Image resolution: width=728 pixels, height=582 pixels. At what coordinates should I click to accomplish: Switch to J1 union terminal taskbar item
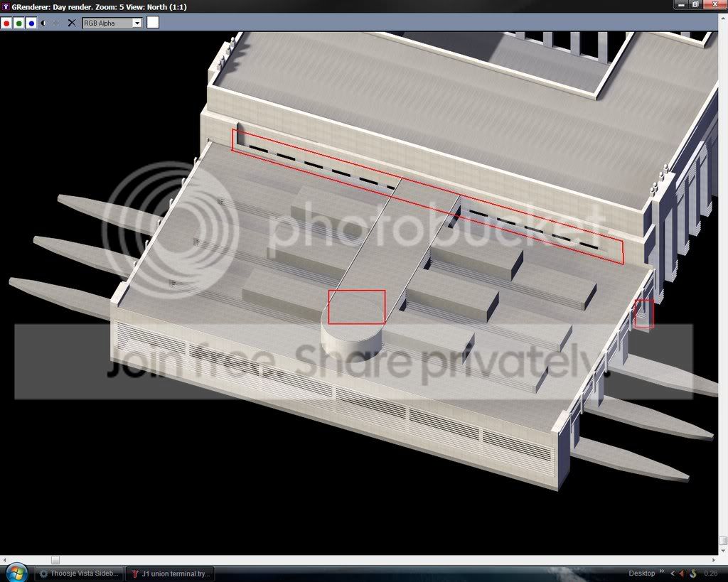point(171,573)
